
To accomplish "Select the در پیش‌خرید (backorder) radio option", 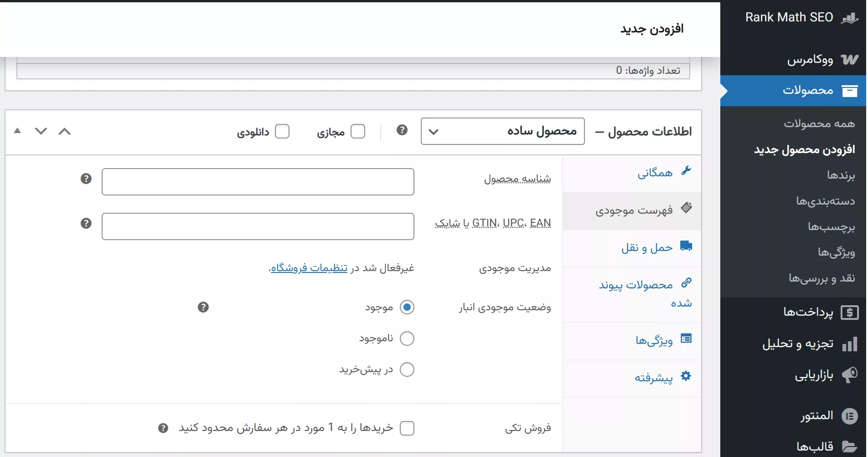I will 407,370.
